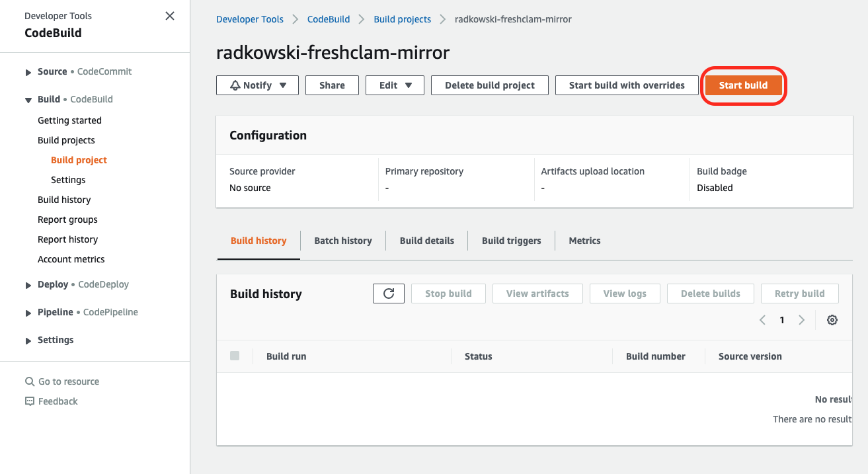Open Developer Tools breadcrumb link
868x474 pixels.
tap(250, 19)
